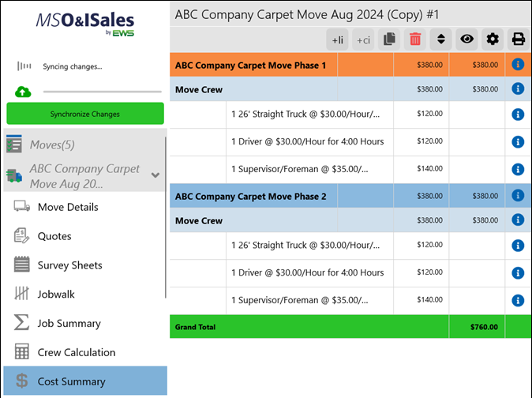Collapse the ABC Company Carpet Move chevron
The image size is (532, 398).
(x=155, y=175)
